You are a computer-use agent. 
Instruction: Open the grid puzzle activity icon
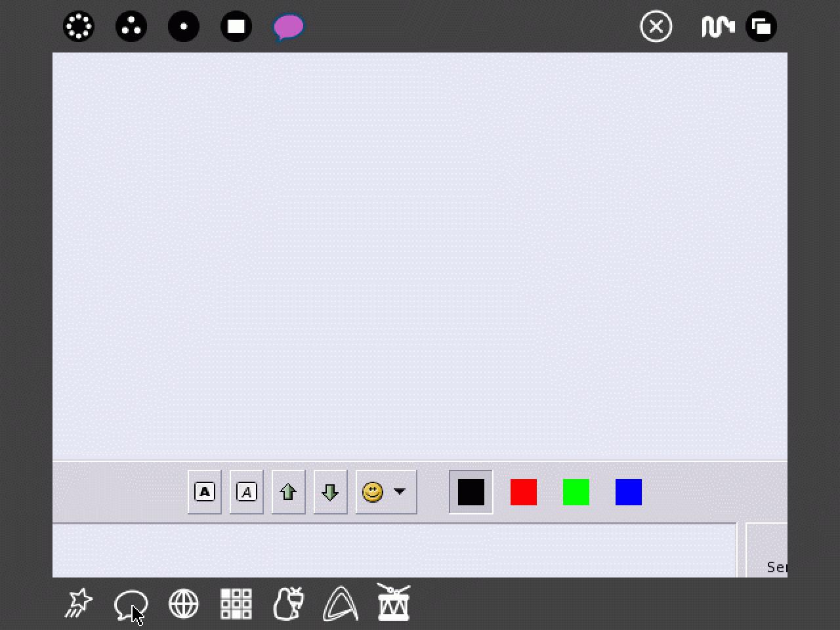(x=236, y=604)
